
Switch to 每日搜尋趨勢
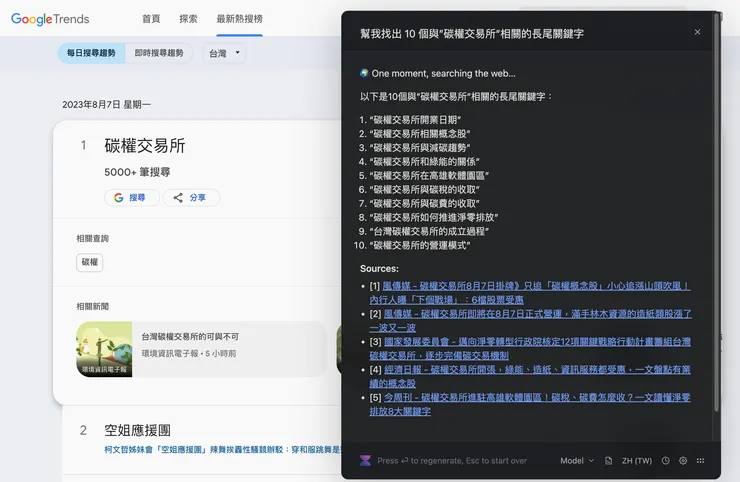pos(91,53)
